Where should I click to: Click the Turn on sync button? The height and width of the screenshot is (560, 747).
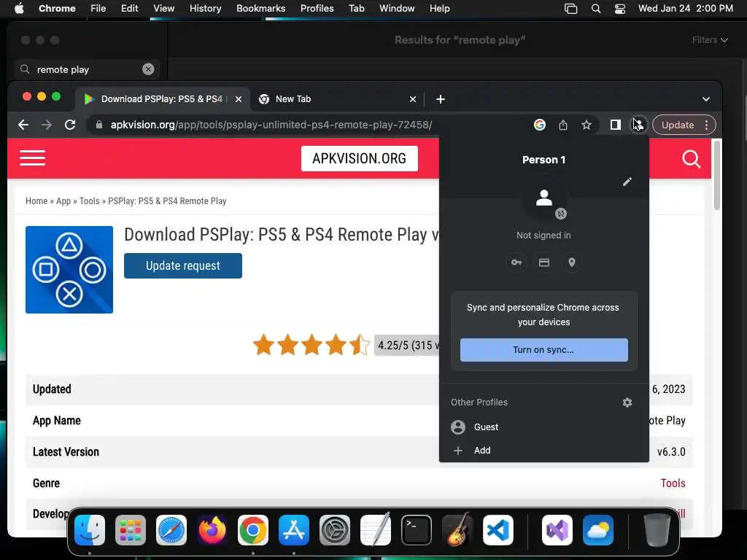(x=543, y=350)
